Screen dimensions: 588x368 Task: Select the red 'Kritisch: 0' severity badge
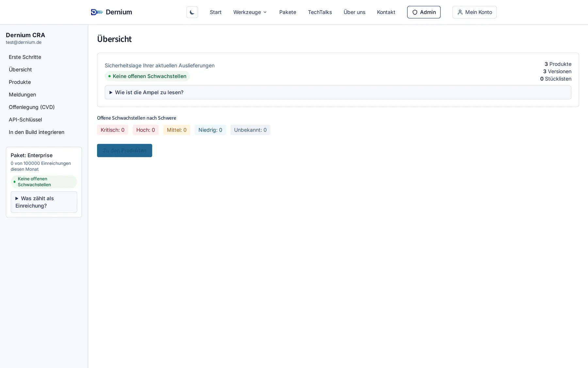112,130
